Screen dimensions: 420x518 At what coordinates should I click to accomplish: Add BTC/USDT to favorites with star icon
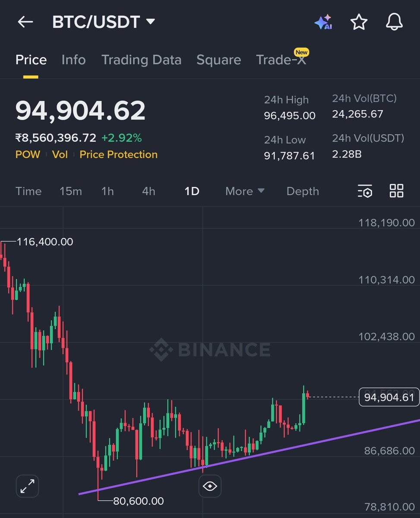tap(359, 22)
